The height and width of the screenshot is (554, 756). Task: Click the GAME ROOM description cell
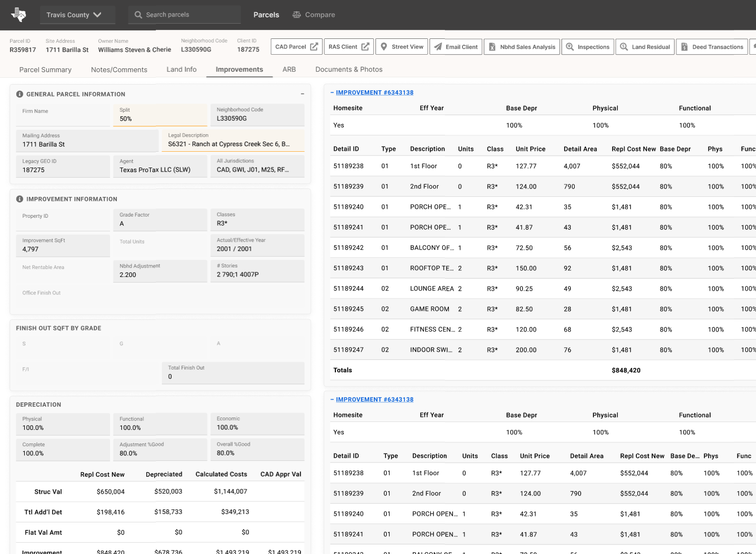(430, 309)
